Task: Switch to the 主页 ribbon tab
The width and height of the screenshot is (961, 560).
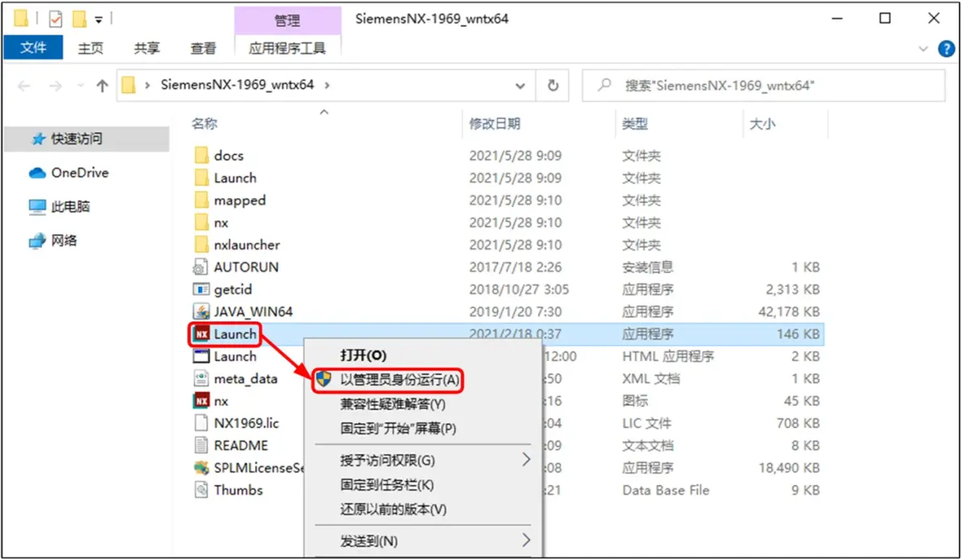Action: click(91, 48)
